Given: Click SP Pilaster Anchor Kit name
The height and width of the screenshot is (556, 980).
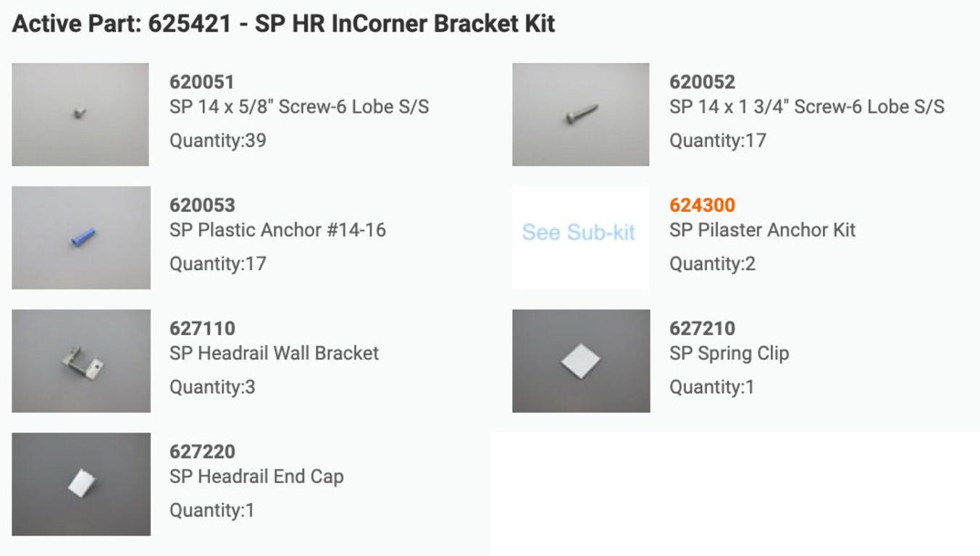Looking at the screenshot, I should (x=762, y=230).
